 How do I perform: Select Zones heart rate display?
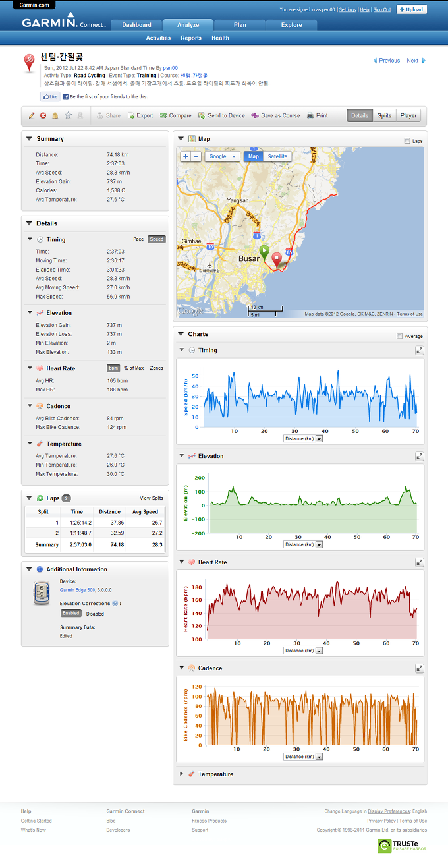pos(157,368)
